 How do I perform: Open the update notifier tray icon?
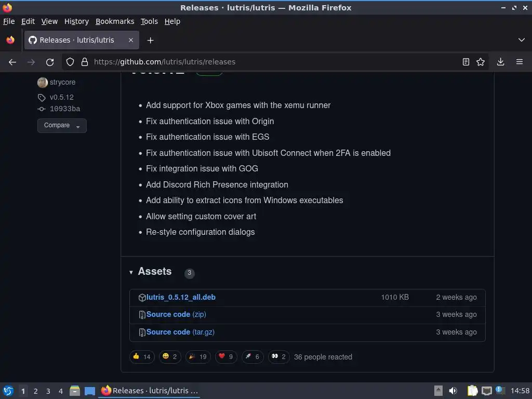tap(500, 390)
